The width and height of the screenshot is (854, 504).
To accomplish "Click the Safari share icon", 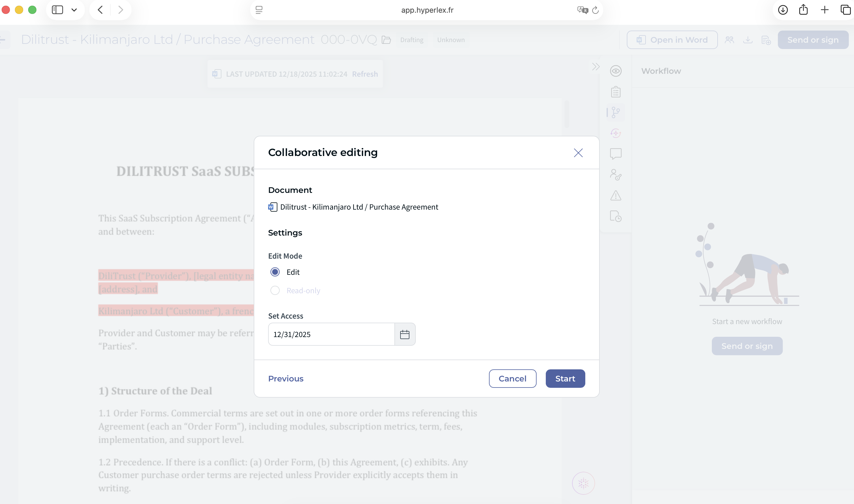I will pos(803,10).
